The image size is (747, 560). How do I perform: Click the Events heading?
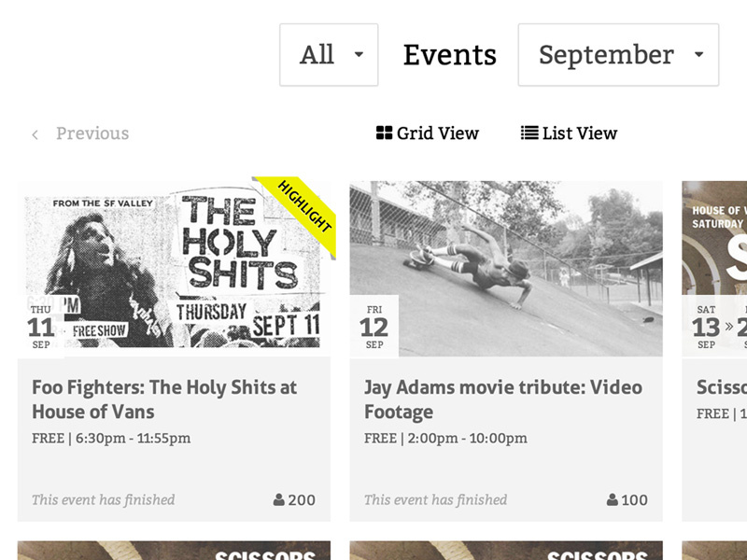click(x=450, y=55)
